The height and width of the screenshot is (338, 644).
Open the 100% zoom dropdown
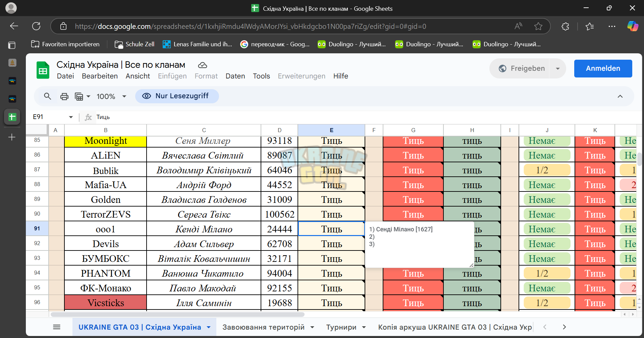point(111,97)
